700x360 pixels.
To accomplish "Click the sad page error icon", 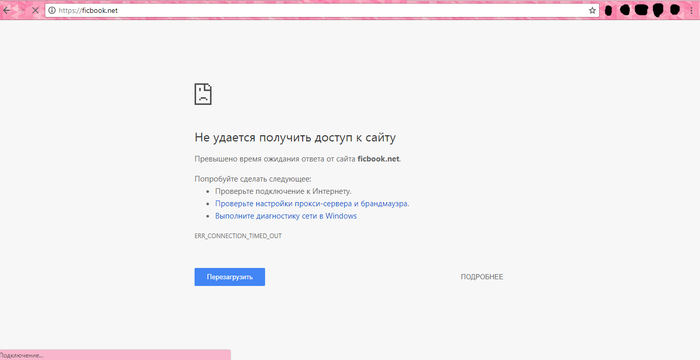I will [203, 94].
